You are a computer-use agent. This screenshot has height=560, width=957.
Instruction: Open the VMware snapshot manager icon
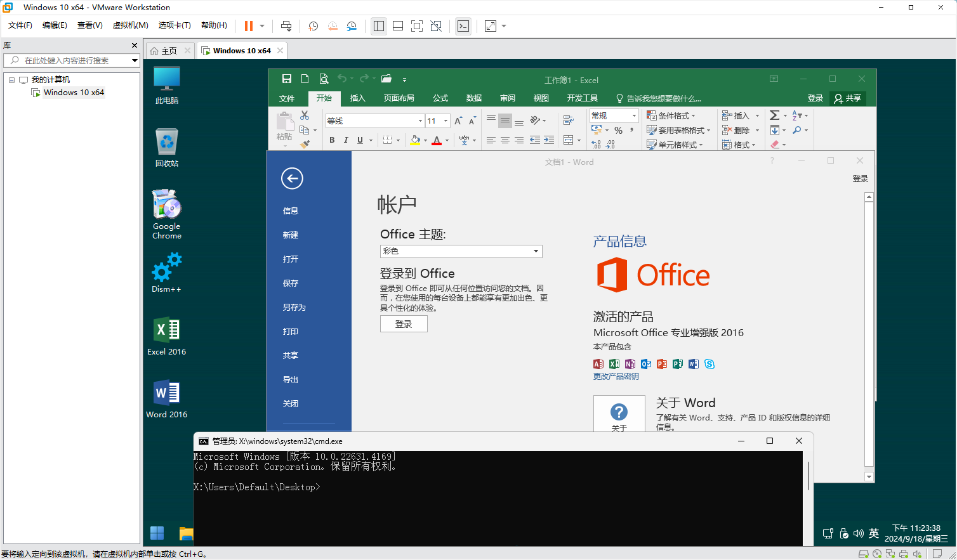tap(352, 26)
